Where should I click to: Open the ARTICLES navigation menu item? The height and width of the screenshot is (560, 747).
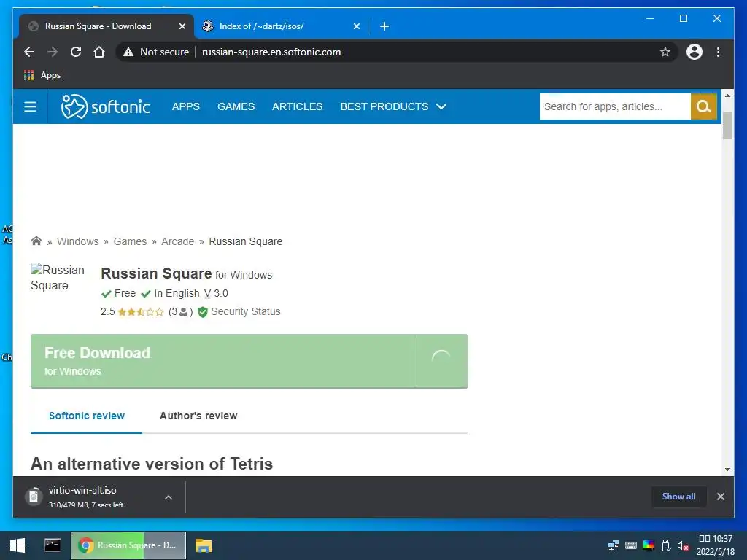(298, 106)
